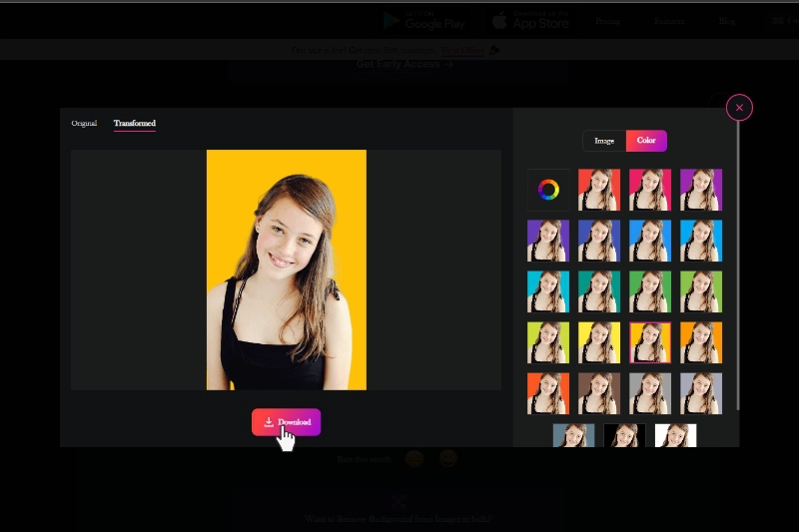
Task: Choose the orange background swatch
Action: click(701, 342)
